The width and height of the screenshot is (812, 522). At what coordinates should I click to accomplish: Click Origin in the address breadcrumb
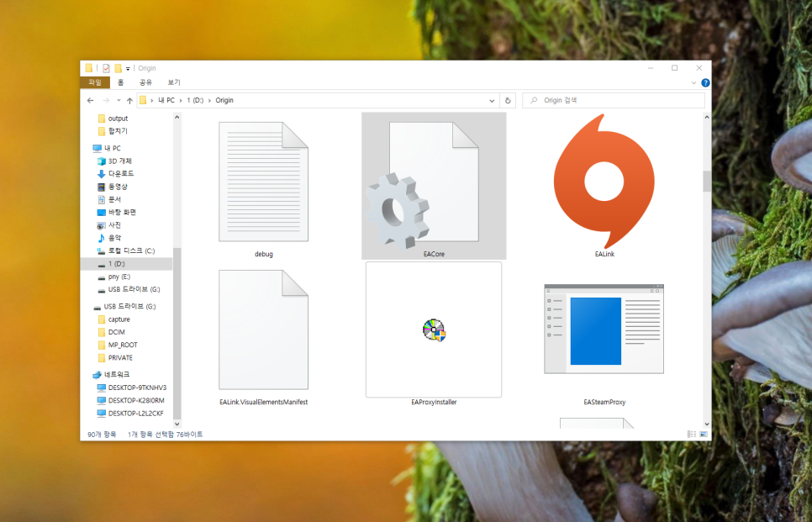point(224,101)
